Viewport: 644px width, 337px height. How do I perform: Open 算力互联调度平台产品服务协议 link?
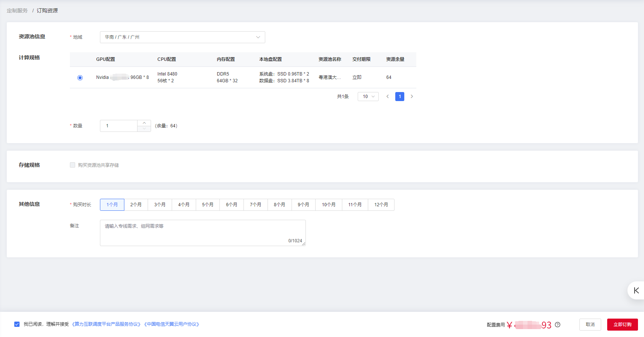(106, 324)
